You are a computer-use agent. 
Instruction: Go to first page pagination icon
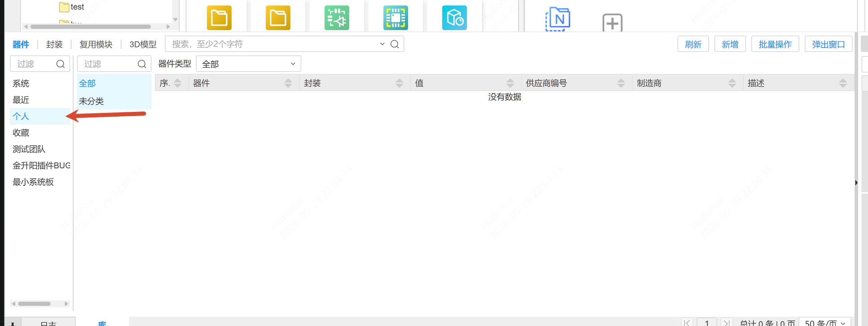pos(687,322)
